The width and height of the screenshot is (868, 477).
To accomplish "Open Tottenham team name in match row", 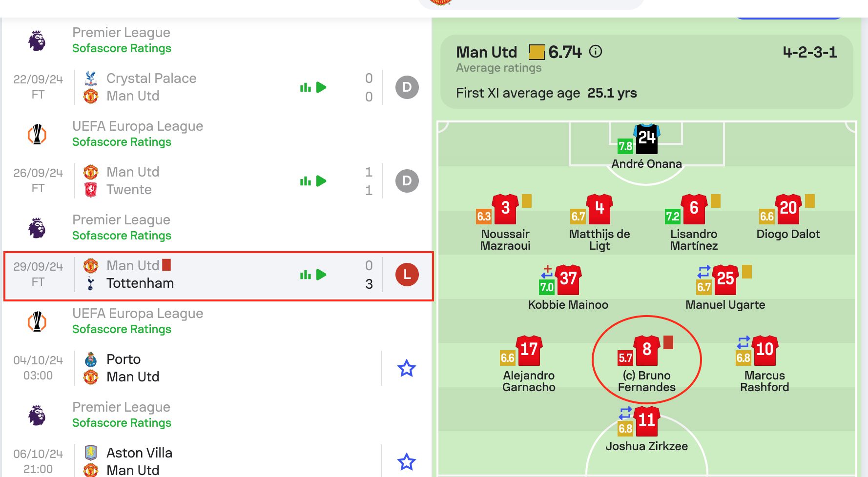I will point(140,283).
